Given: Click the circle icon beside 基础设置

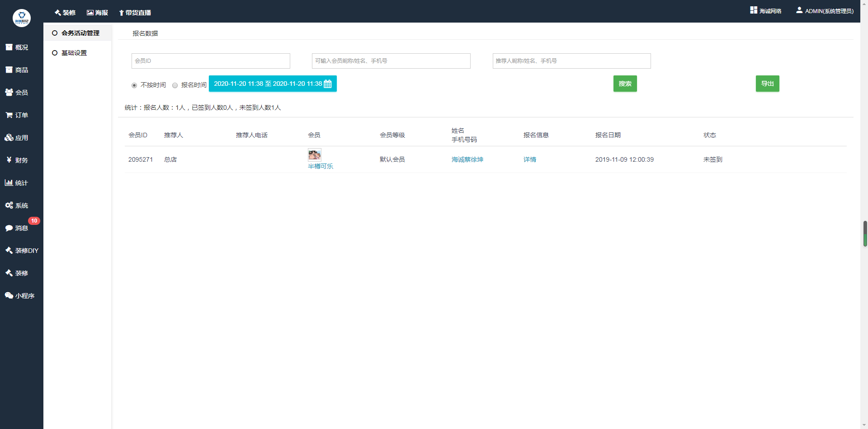Looking at the screenshot, I should point(55,53).
